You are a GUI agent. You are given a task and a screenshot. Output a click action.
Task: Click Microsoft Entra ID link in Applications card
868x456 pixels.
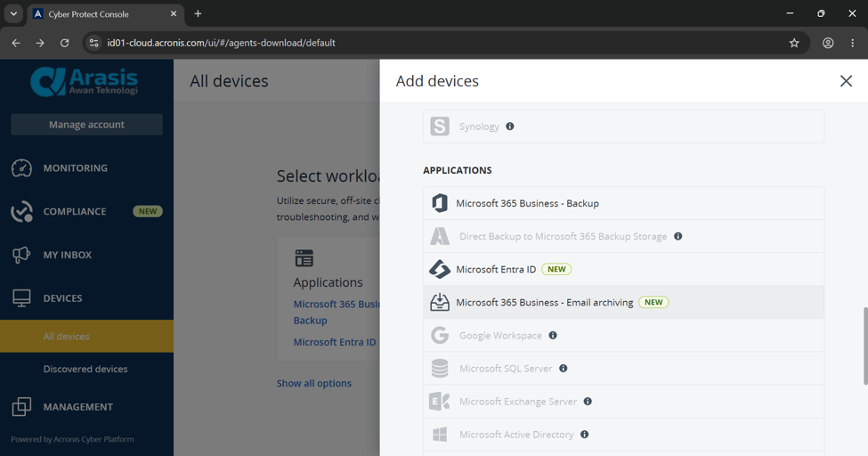(335, 342)
